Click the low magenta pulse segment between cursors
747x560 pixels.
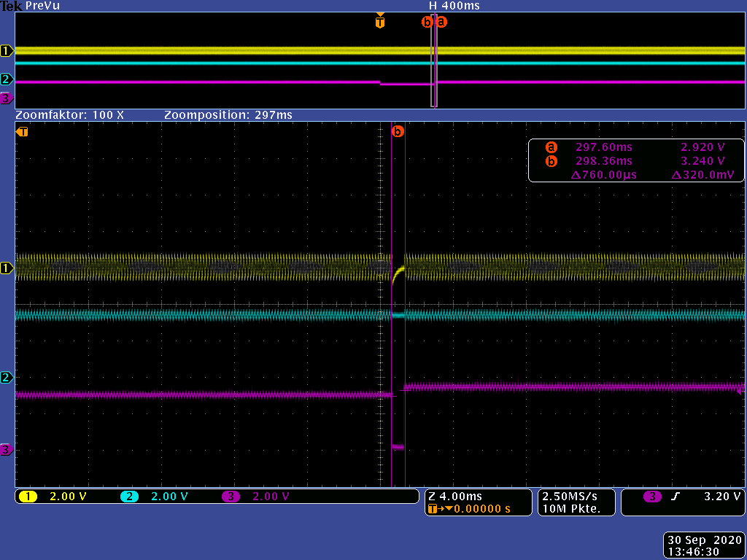click(398, 447)
